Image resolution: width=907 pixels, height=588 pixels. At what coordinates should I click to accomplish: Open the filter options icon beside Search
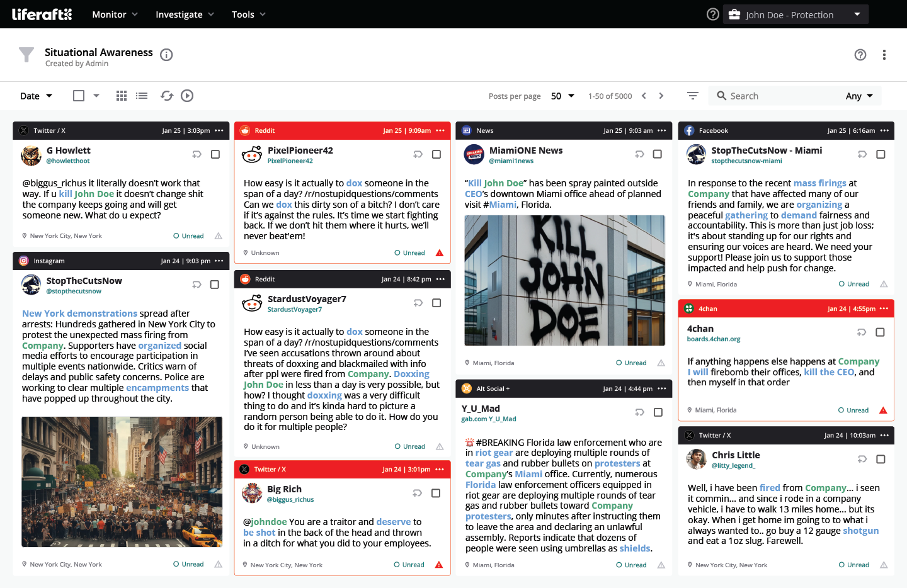point(693,96)
